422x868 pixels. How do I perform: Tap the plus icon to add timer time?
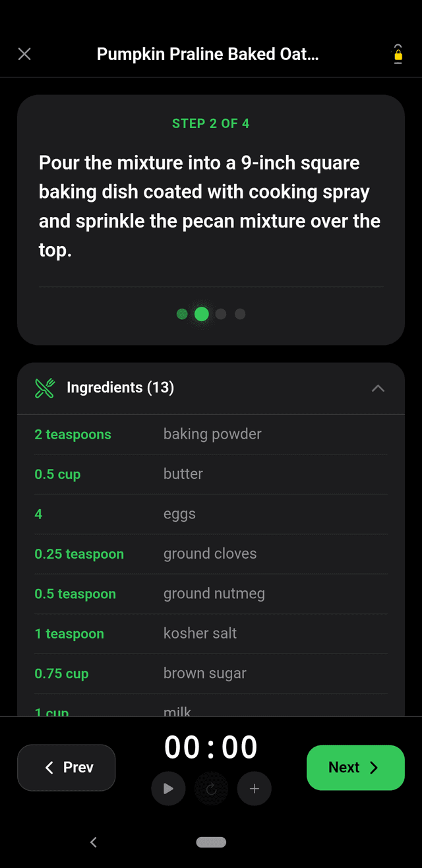pos(254,788)
